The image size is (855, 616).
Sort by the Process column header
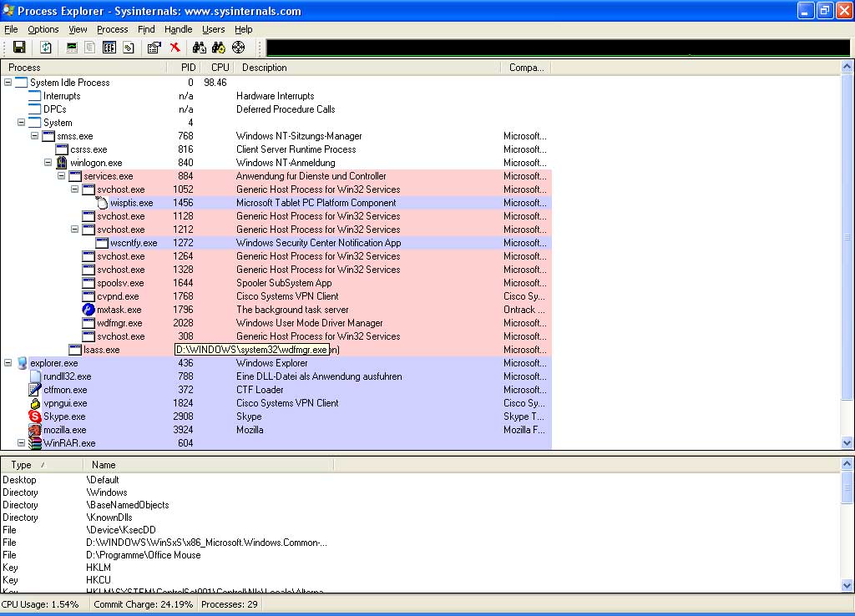click(x=84, y=68)
